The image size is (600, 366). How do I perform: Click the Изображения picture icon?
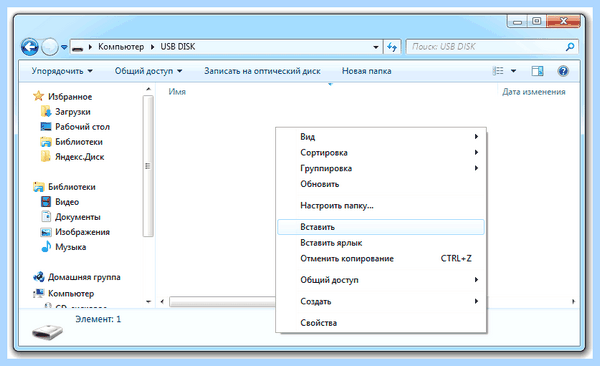click(x=46, y=232)
